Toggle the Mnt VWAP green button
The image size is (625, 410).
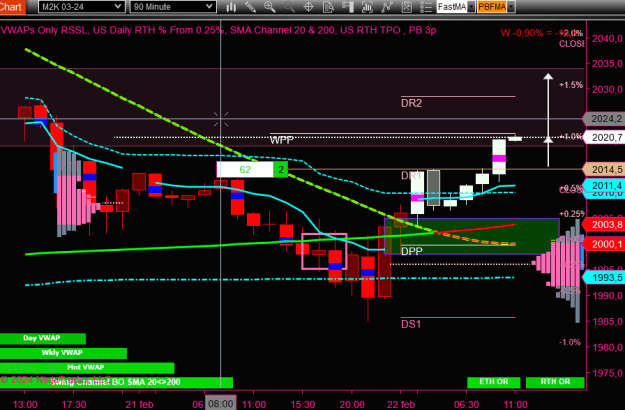tap(87, 368)
